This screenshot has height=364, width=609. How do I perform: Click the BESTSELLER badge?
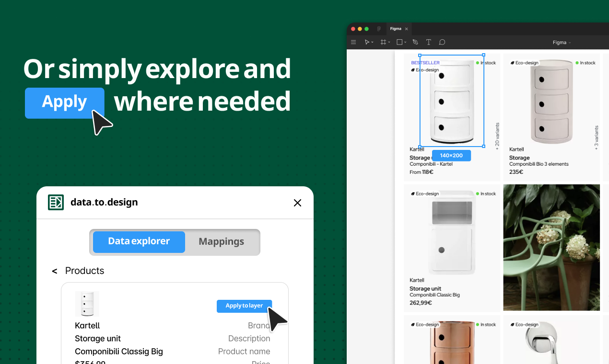(x=425, y=63)
